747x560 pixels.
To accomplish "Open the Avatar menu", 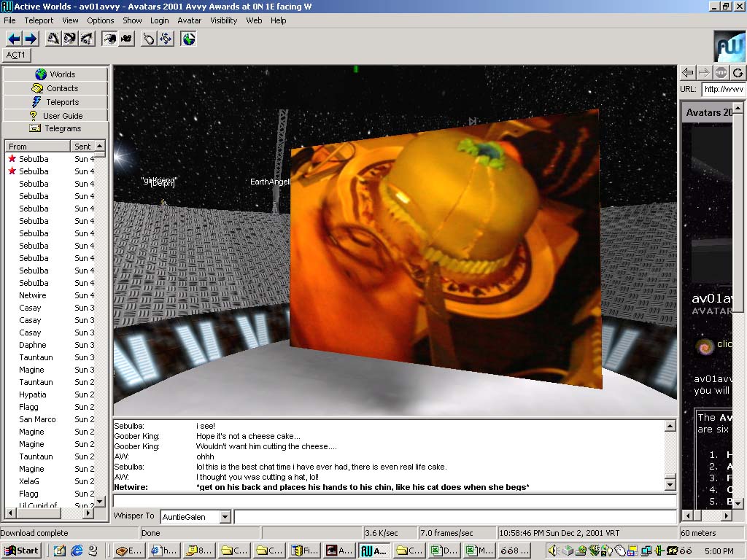I will pyautogui.click(x=190, y=20).
